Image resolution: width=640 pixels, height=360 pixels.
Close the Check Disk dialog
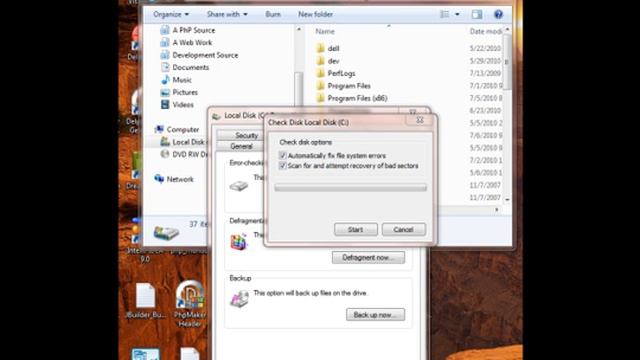click(x=419, y=120)
